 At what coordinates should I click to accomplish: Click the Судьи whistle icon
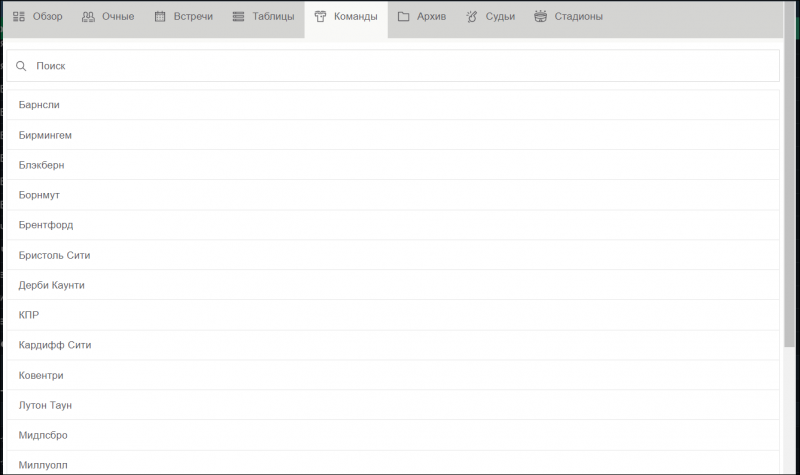click(472, 17)
